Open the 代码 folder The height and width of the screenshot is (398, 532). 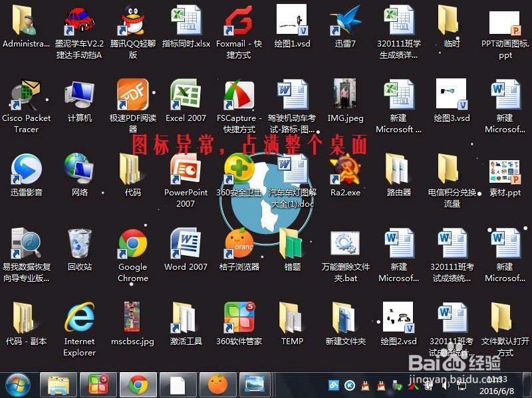(x=132, y=169)
